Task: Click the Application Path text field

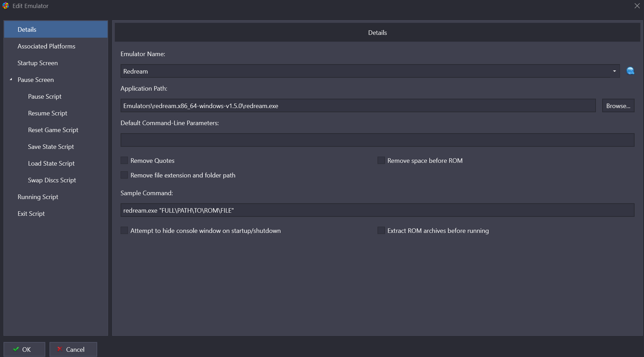Action: pos(358,106)
